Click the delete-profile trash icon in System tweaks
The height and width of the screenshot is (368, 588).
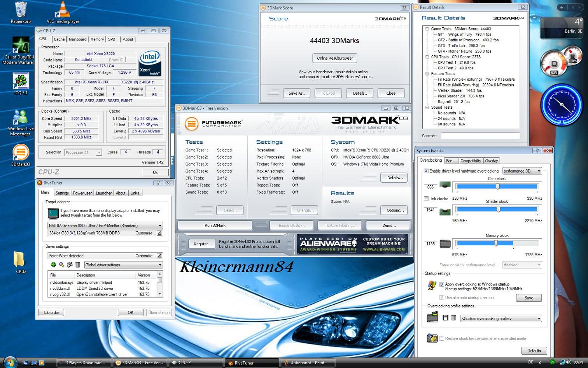[x=453, y=318]
